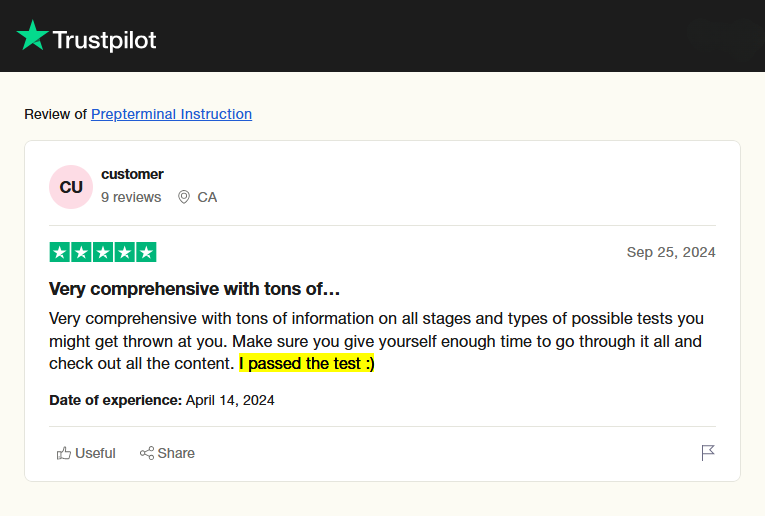765x516 pixels.
Task: Click the thumbs-up Useful icon
Action: pyautogui.click(x=64, y=453)
